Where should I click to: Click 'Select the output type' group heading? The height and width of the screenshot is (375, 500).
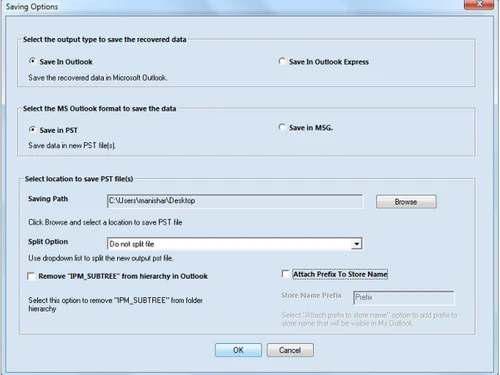(105, 40)
